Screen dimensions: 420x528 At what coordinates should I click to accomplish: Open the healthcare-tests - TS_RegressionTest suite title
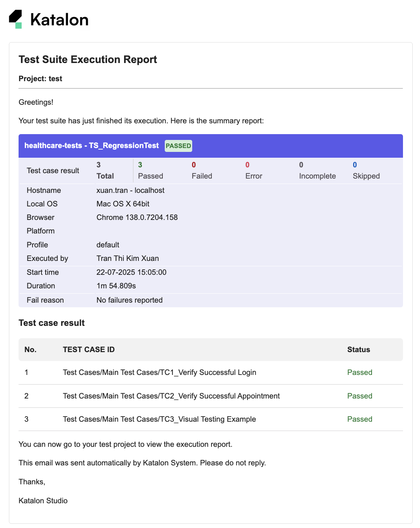click(x=92, y=146)
